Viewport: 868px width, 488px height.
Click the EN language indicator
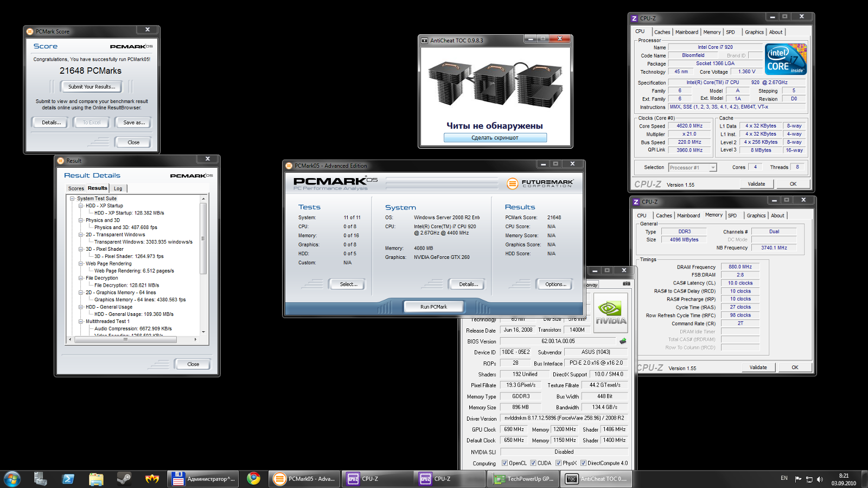(784, 478)
